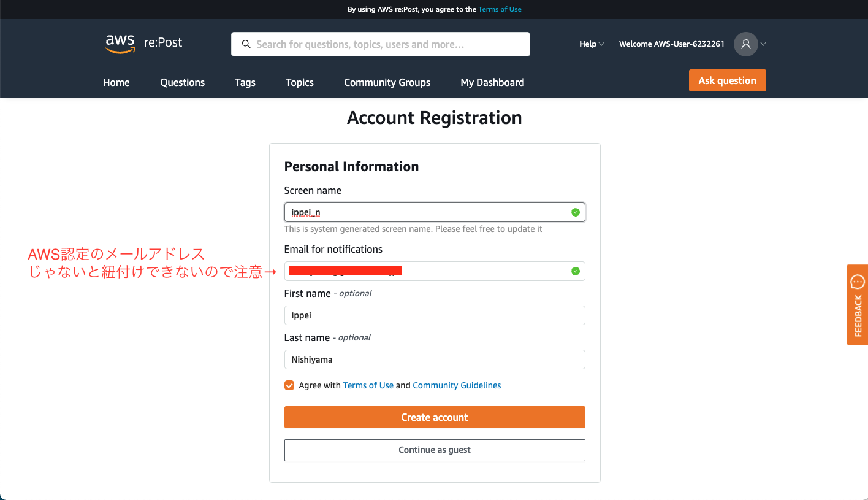868x500 pixels.
Task: Open Terms of Use link in top banner
Action: point(500,9)
